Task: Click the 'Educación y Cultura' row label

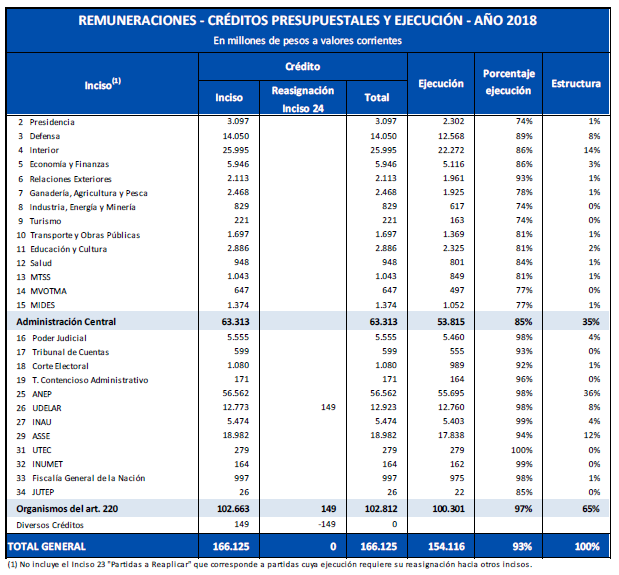Action: (69, 249)
